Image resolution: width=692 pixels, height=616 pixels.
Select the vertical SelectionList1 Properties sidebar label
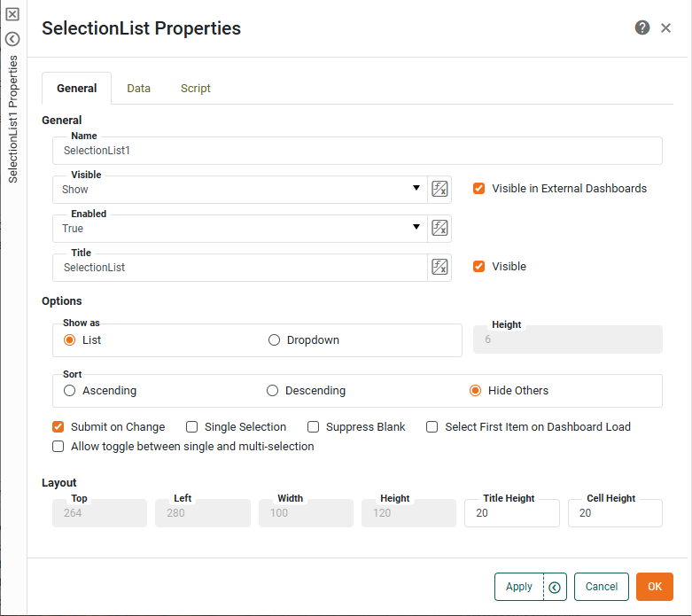12,120
